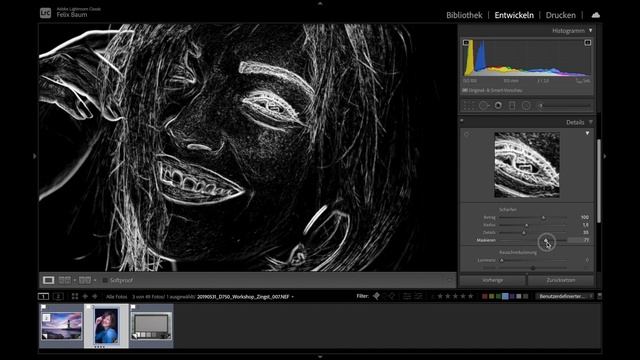Select main window display button 1
The image size is (640, 360).
(43, 296)
